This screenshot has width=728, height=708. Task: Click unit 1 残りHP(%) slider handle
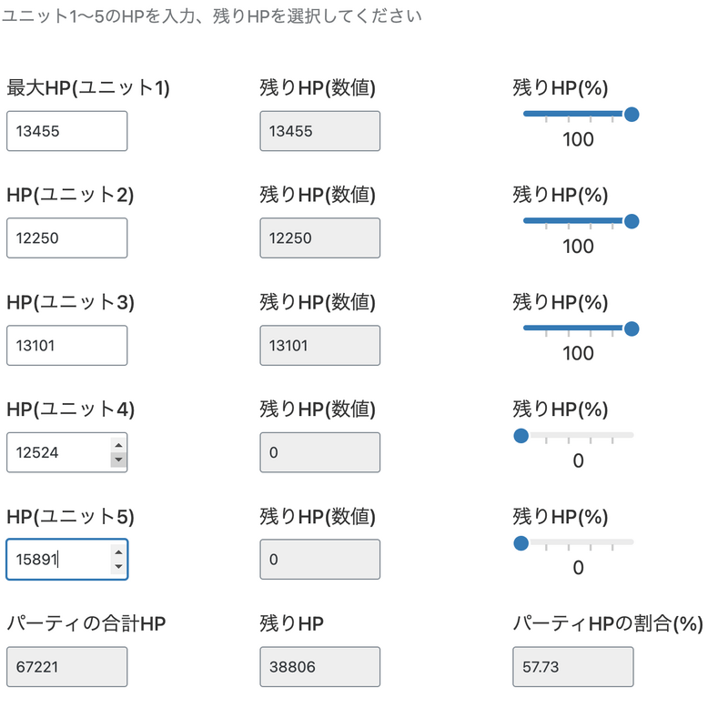pyautogui.click(x=632, y=115)
